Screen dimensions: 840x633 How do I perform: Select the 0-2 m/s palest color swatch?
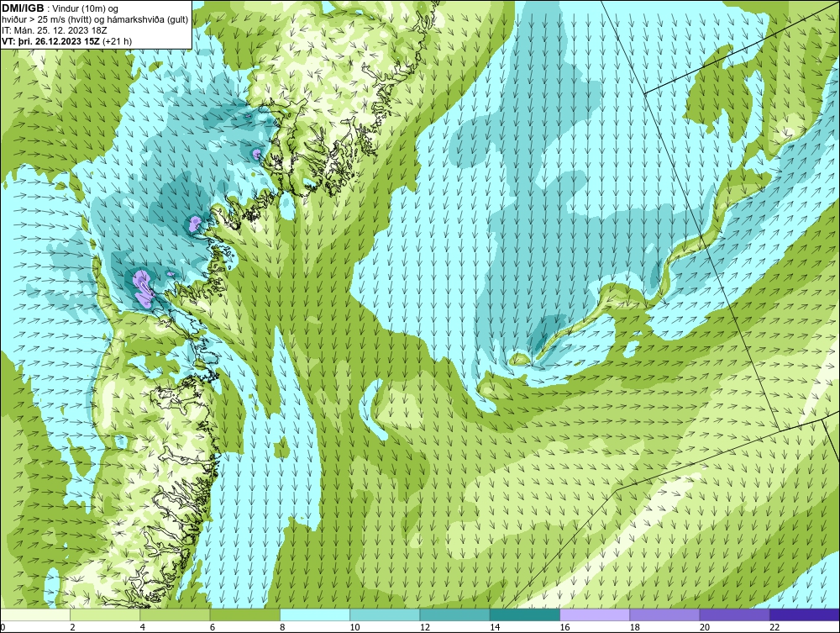pos(34,615)
